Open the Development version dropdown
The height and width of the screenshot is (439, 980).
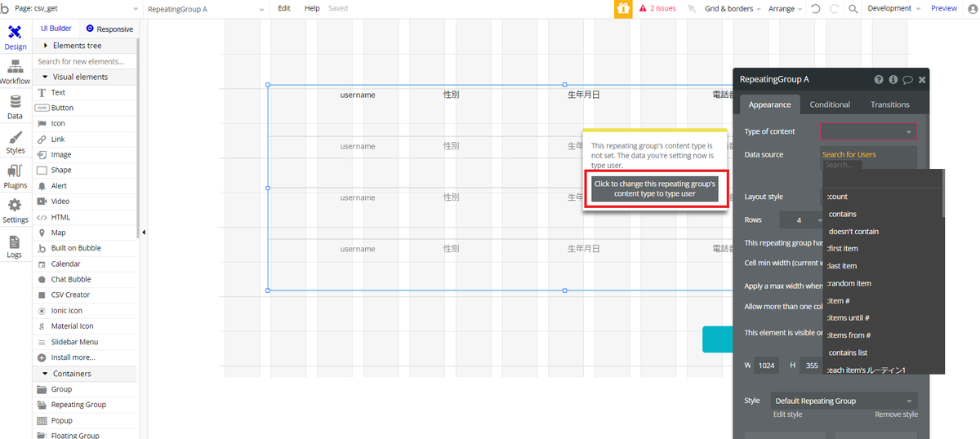(894, 8)
